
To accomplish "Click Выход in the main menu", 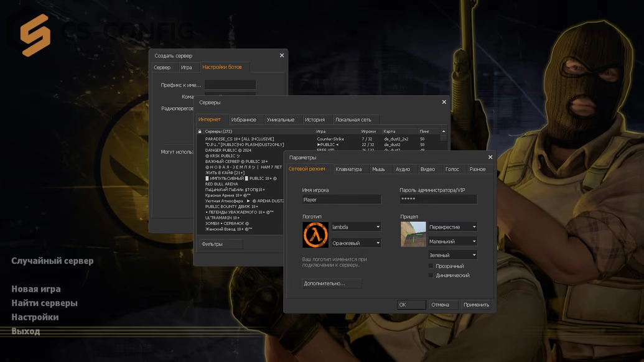I will coord(26,332).
